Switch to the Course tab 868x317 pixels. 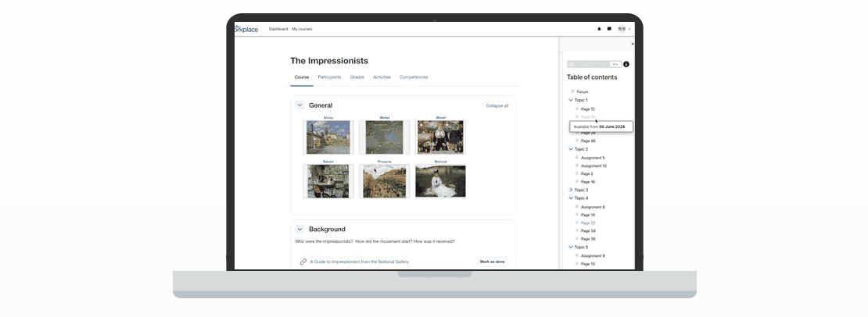tap(302, 77)
